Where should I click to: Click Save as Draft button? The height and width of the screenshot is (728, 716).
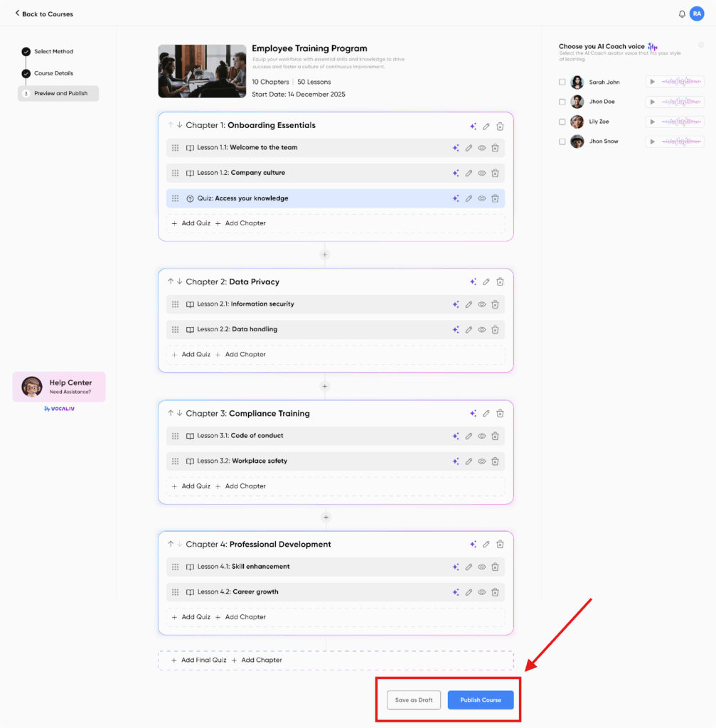click(x=414, y=700)
